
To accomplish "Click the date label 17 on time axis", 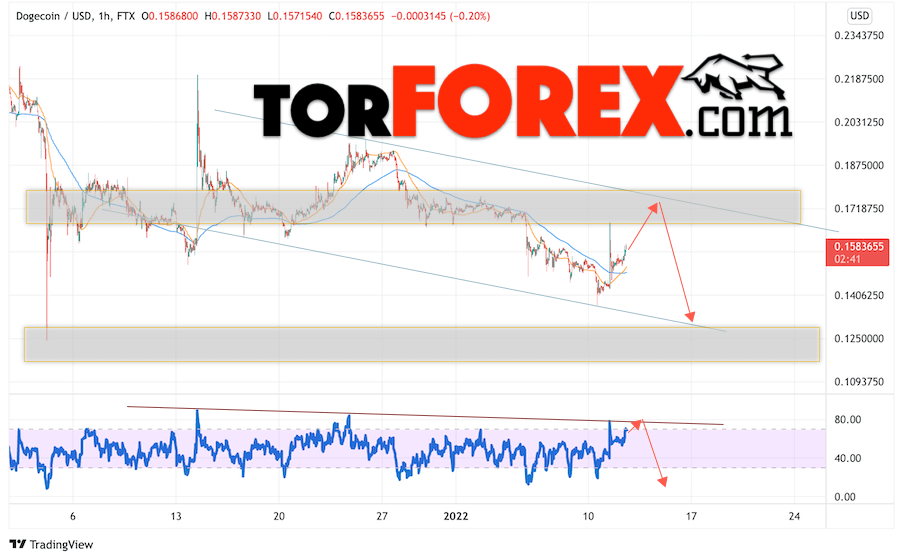I will tap(691, 516).
